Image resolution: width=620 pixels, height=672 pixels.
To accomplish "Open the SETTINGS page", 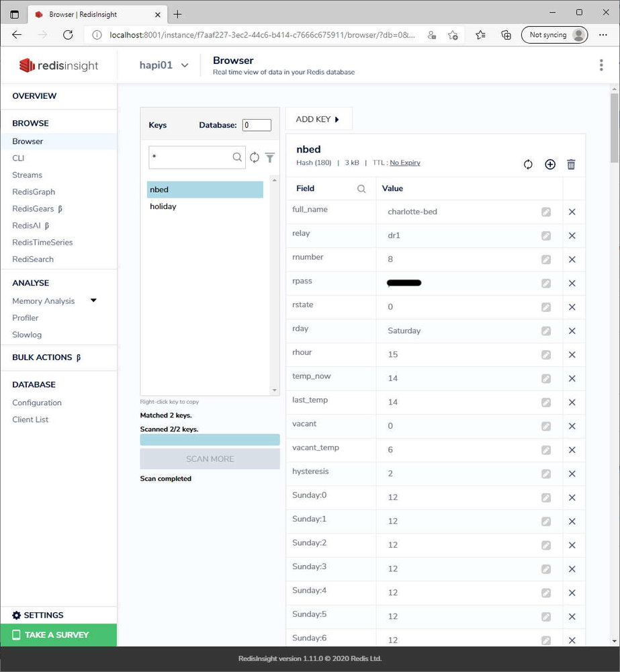I will point(38,615).
